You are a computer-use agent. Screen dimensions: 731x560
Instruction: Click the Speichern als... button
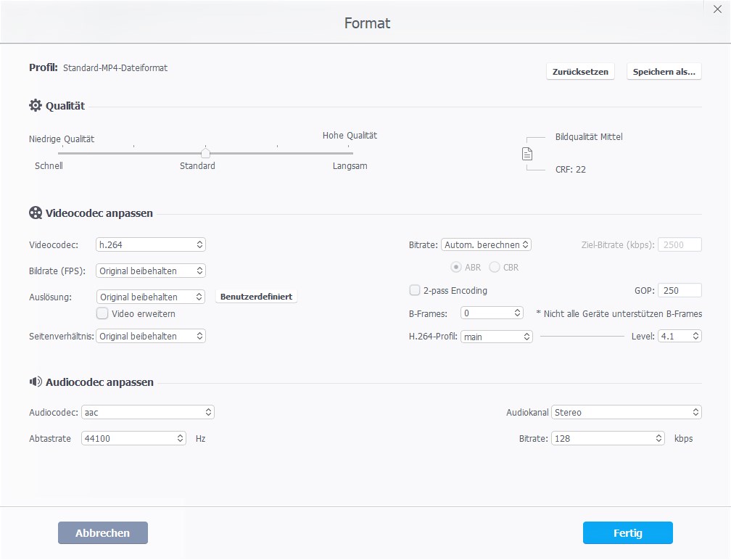coord(664,72)
